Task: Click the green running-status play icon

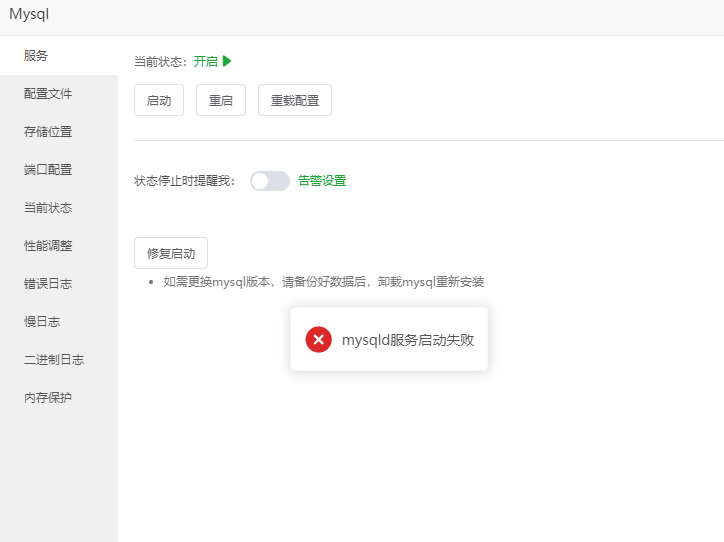Action: [227, 61]
